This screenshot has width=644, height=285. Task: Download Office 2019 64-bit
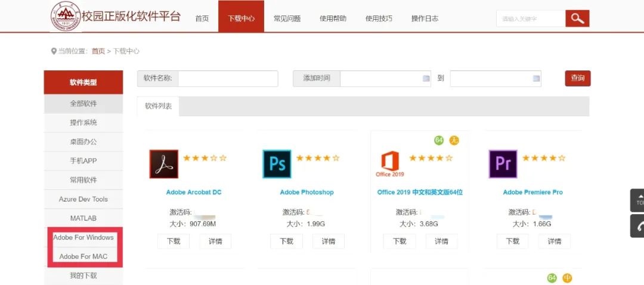click(x=400, y=241)
